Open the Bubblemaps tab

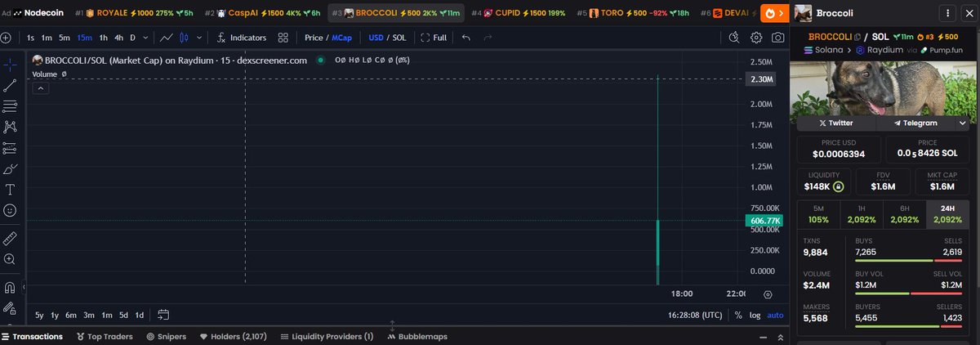417,336
